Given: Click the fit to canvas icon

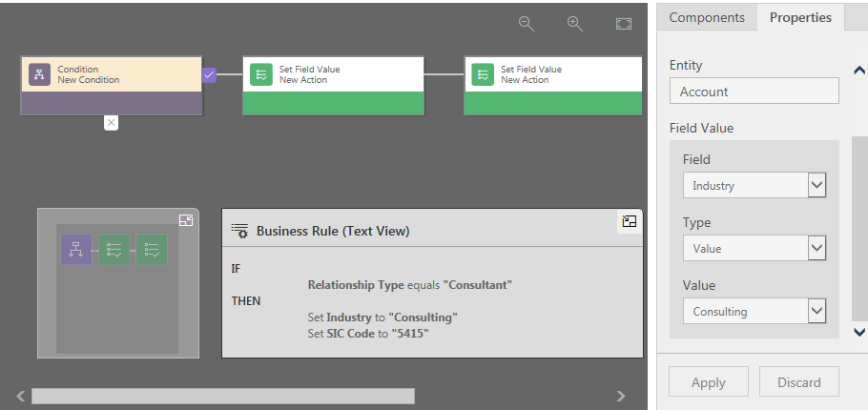Looking at the screenshot, I should pos(623,24).
